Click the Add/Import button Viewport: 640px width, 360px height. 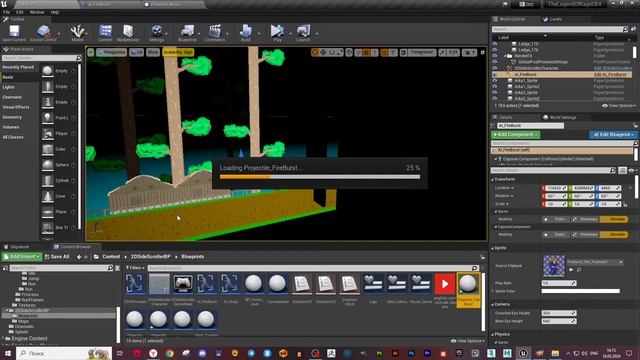pyautogui.click(x=22, y=257)
